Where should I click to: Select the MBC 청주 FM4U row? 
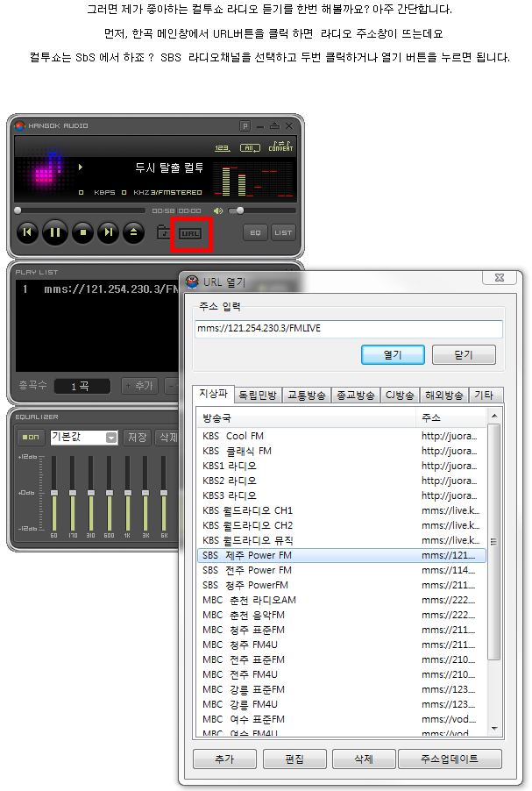click(342, 645)
